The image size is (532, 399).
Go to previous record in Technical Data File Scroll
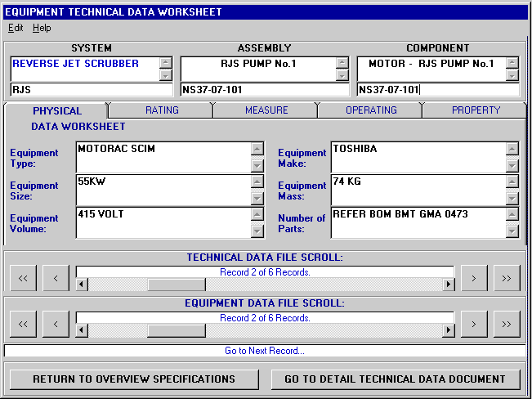tap(56, 279)
